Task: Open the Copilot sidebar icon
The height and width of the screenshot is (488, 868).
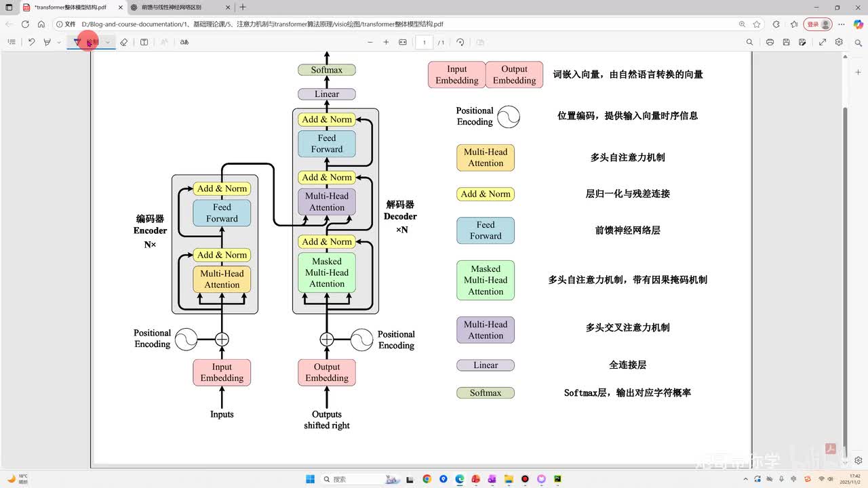Action: pyautogui.click(x=859, y=24)
